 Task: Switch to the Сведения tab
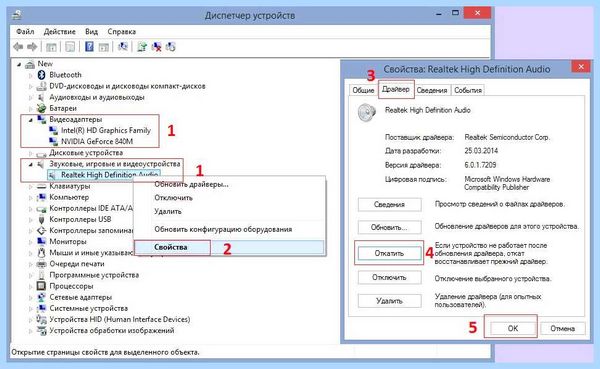(x=432, y=90)
